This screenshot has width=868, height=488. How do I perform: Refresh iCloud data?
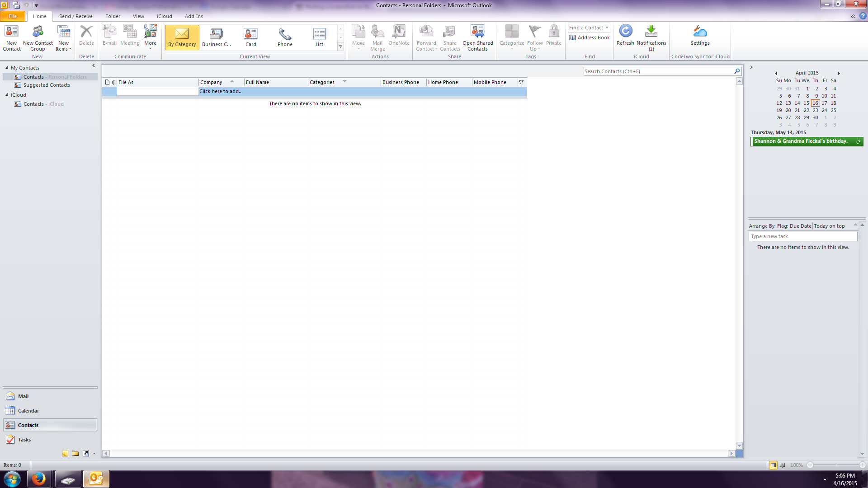point(625,36)
